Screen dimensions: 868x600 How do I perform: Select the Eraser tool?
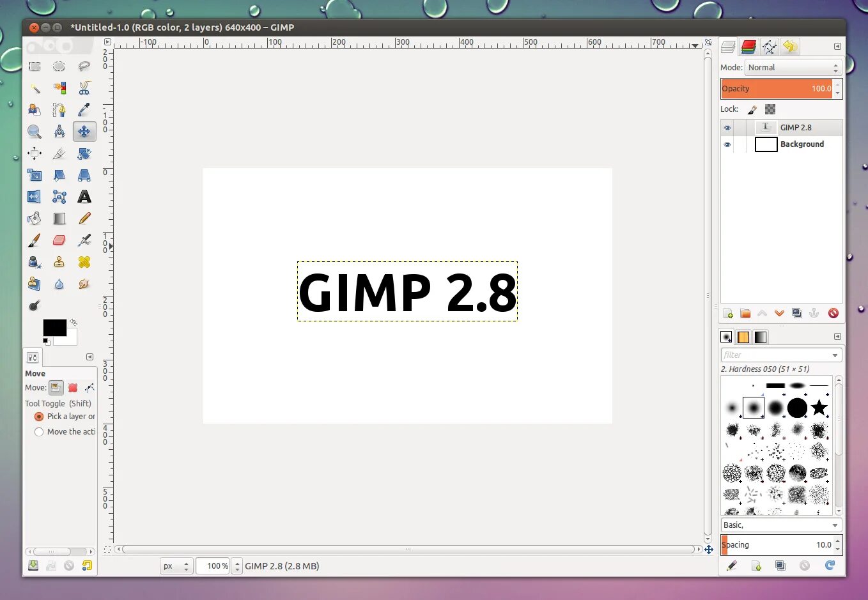pos(59,240)
